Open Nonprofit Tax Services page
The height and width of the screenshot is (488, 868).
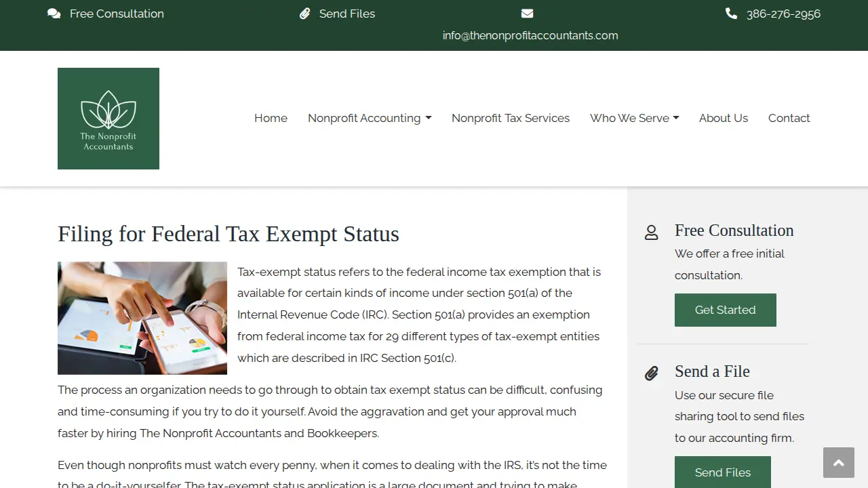click(x=511, y=118)
